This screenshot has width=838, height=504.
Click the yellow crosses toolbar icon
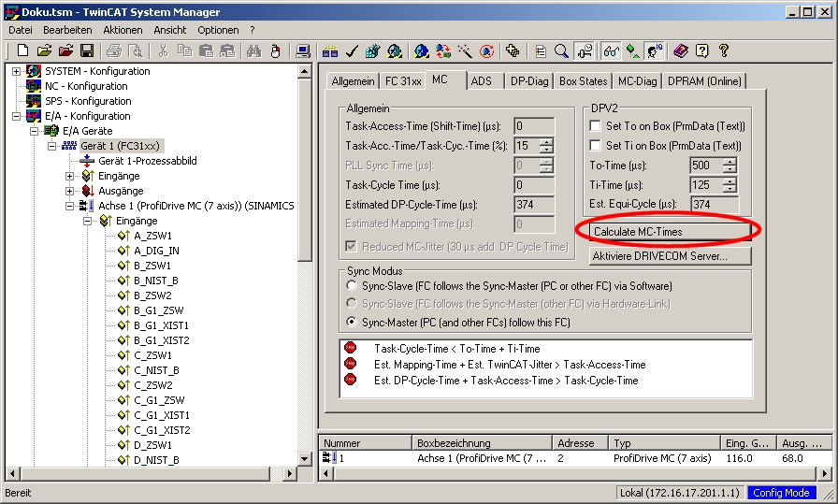point(513,50)
